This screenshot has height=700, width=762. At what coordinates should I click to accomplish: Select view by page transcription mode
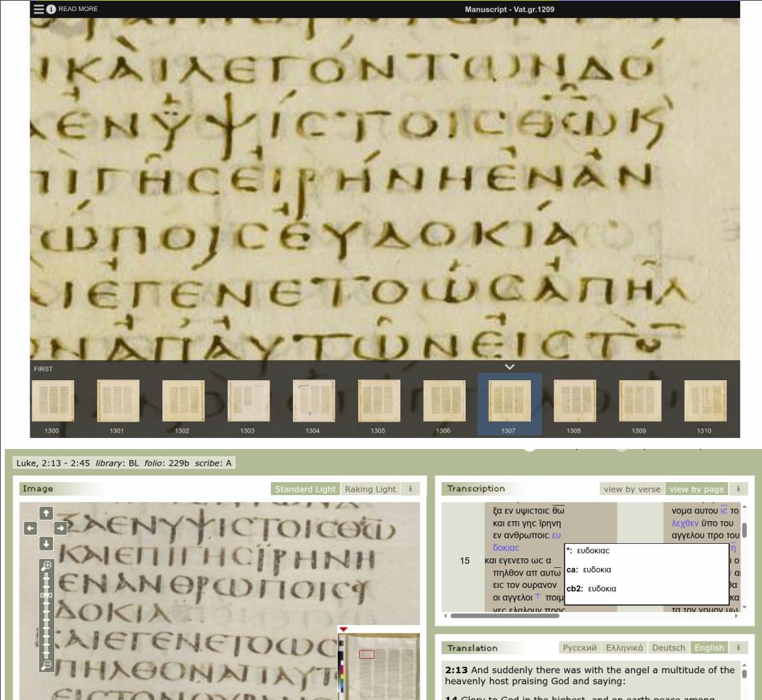pos(697,489)
